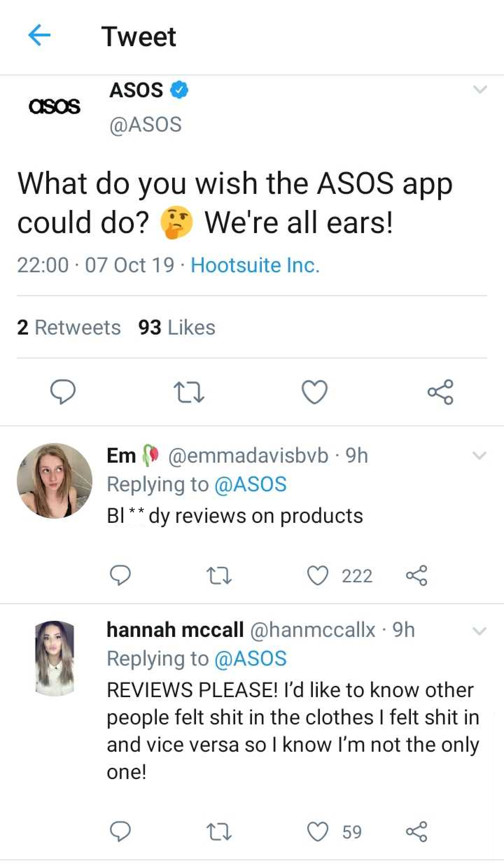Expand options chevron on hannah mccall's reply
The image size is (504, 863).
(x=479, y=631)
